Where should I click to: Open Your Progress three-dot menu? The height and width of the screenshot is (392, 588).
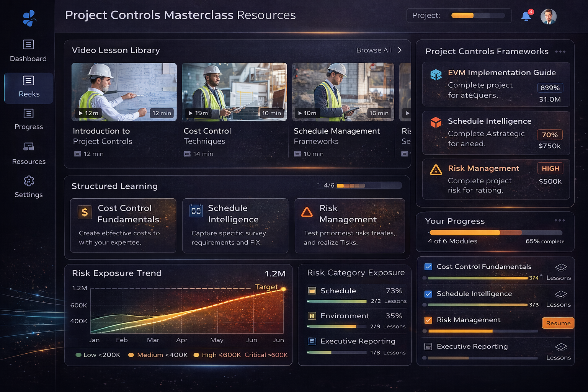(559, 220)
